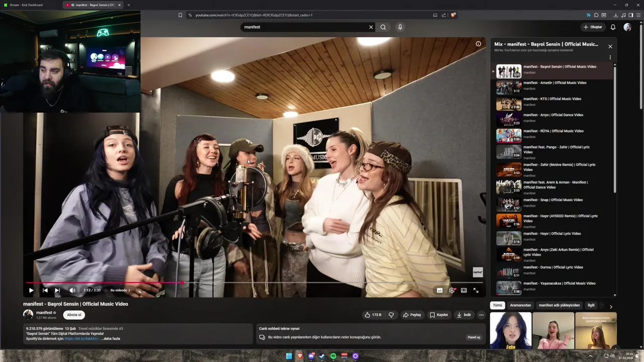Click Brave Shields lion icon

tap(453, 15)
